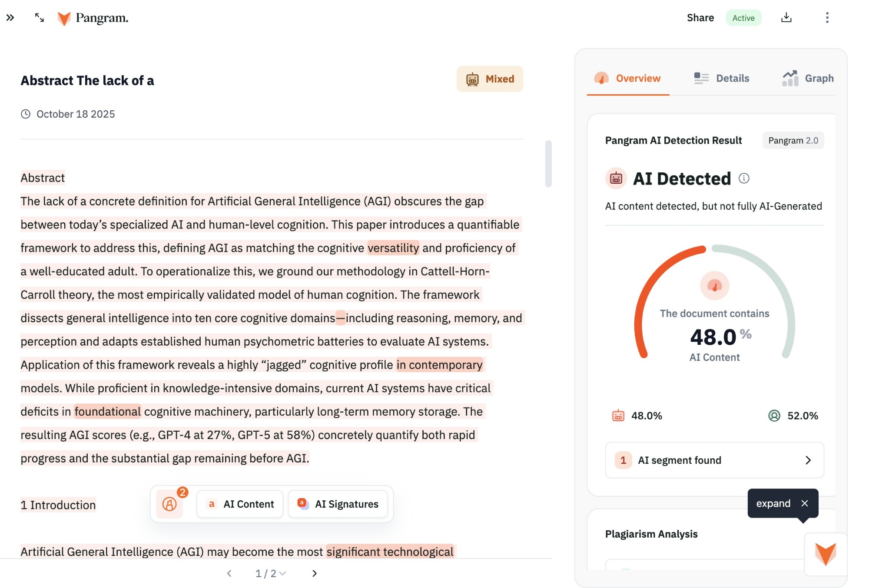Click the document vertical scrollbar
This screenshot has width=869, height=588.
point(548,164)
